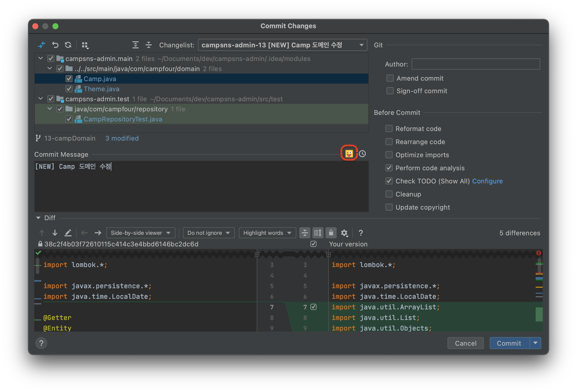
Task: Open the gitmoji emoji picker icon
Action: tap(349, 153)
